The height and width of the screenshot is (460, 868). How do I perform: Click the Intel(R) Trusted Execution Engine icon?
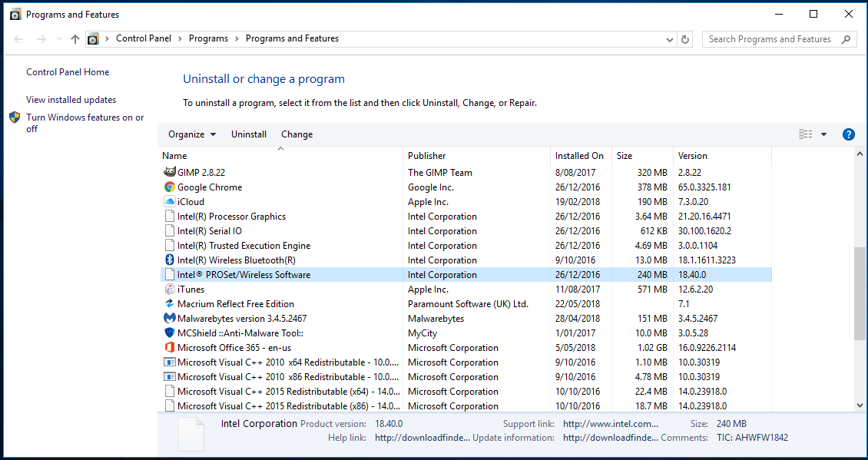[x=170, y=245]
